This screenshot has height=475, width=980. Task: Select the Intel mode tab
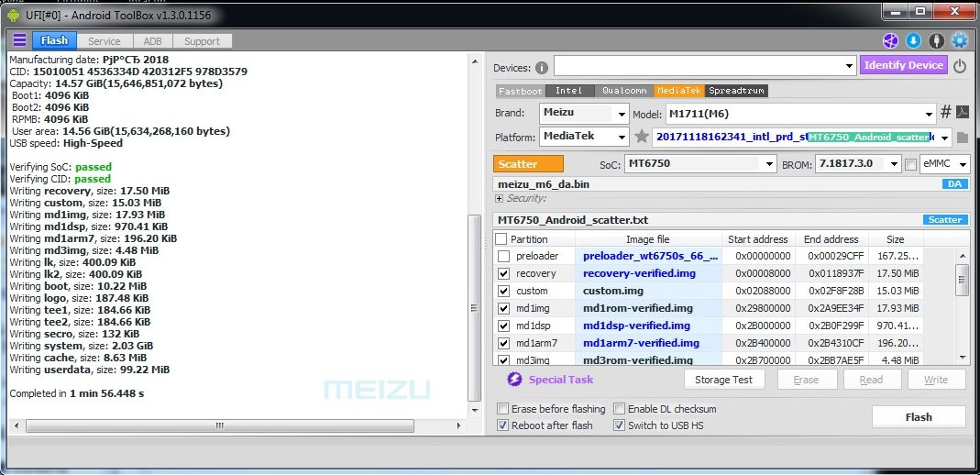569,91
